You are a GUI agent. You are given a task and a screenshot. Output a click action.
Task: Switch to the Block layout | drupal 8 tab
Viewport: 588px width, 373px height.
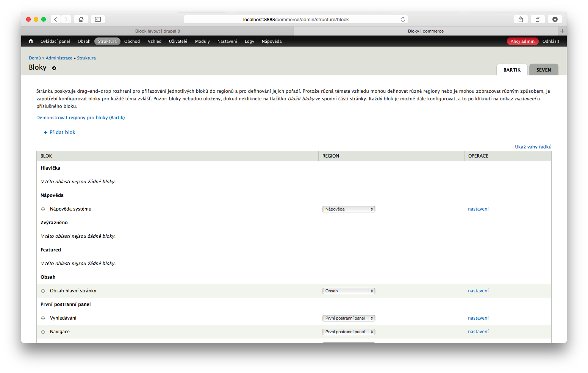(158, 31)
